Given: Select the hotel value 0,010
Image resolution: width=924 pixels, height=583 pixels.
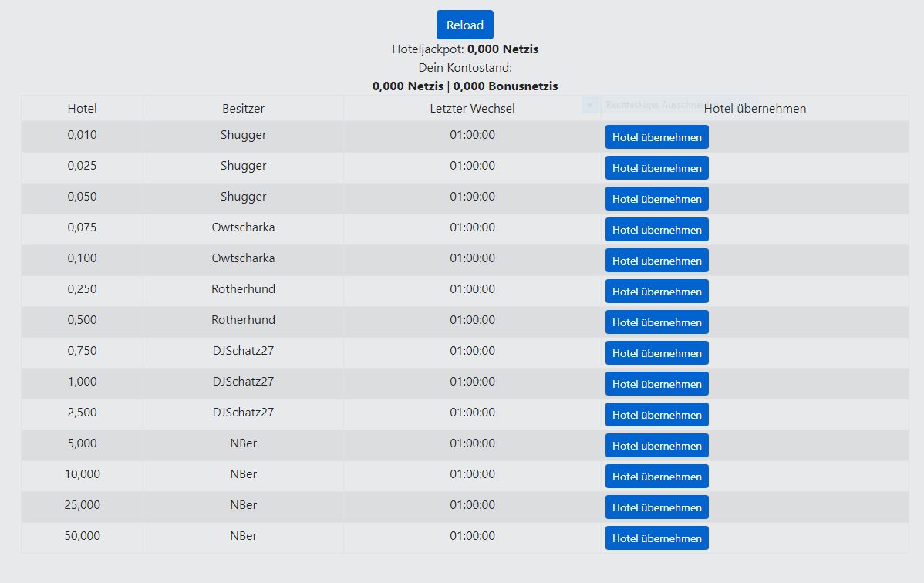Looking at the screenshot, I should 82,135.
